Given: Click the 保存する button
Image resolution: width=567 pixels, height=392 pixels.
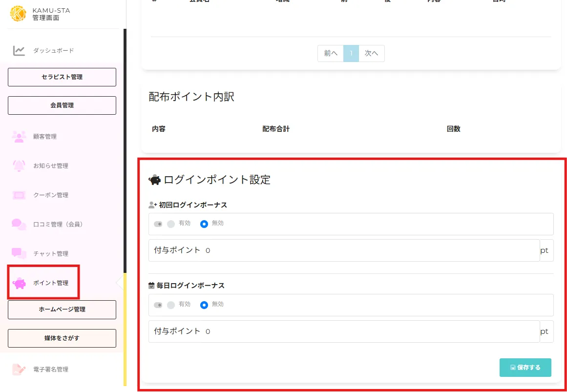Looking at the screenshot, I should click(x=525, y=368).
